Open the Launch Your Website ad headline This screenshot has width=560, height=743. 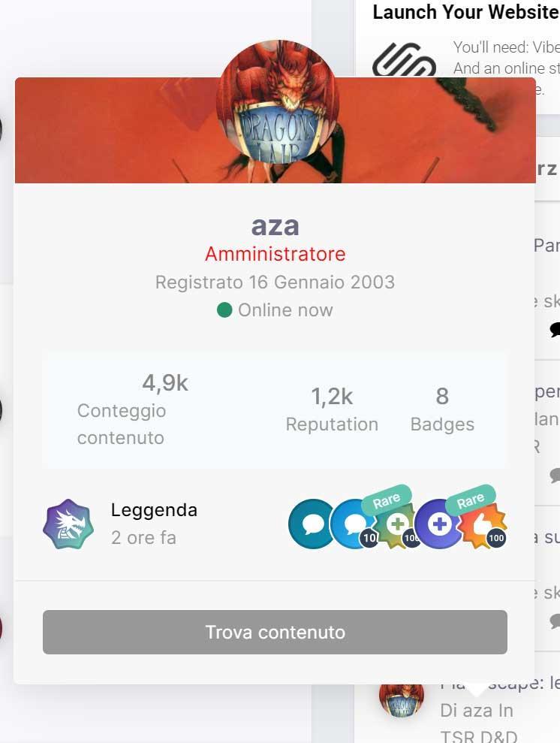tap(466, 12)
